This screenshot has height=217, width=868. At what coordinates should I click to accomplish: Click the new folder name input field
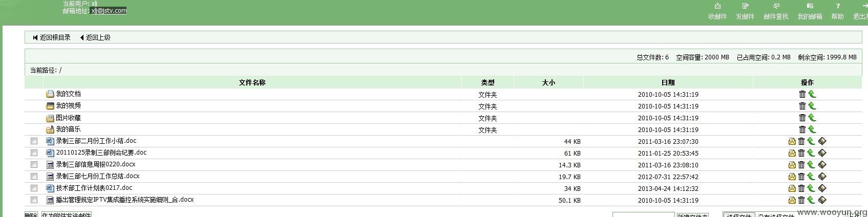click(643, 214)
